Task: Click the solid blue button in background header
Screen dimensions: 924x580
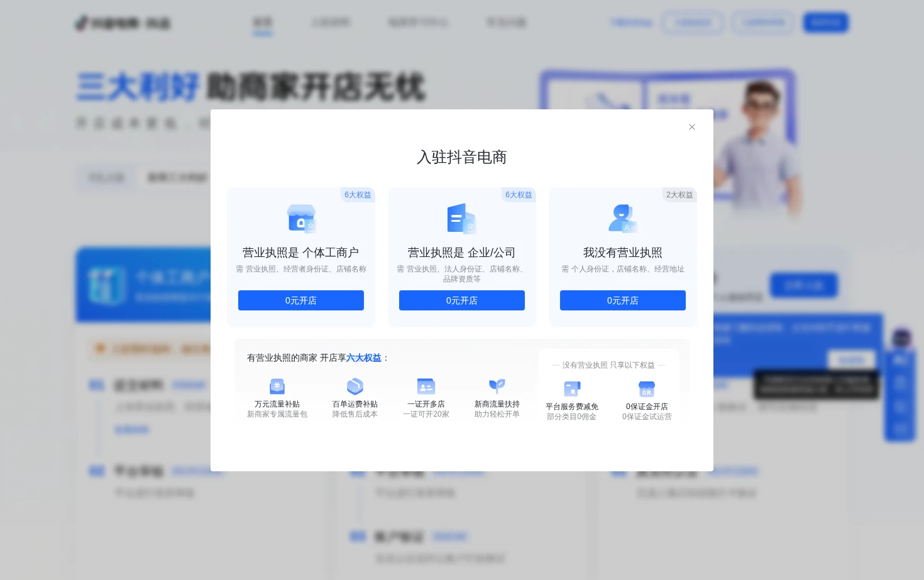Action: click(826, 23)
